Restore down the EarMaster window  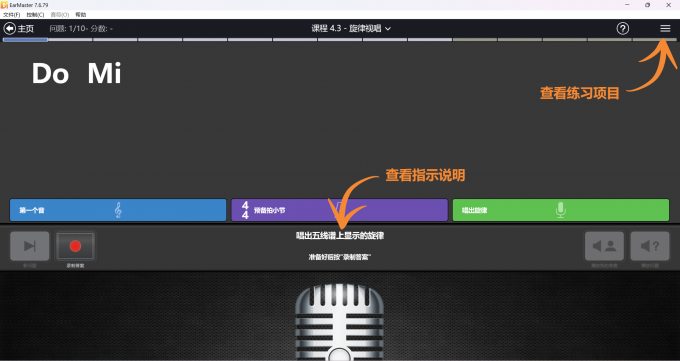(x=647, y=5)
